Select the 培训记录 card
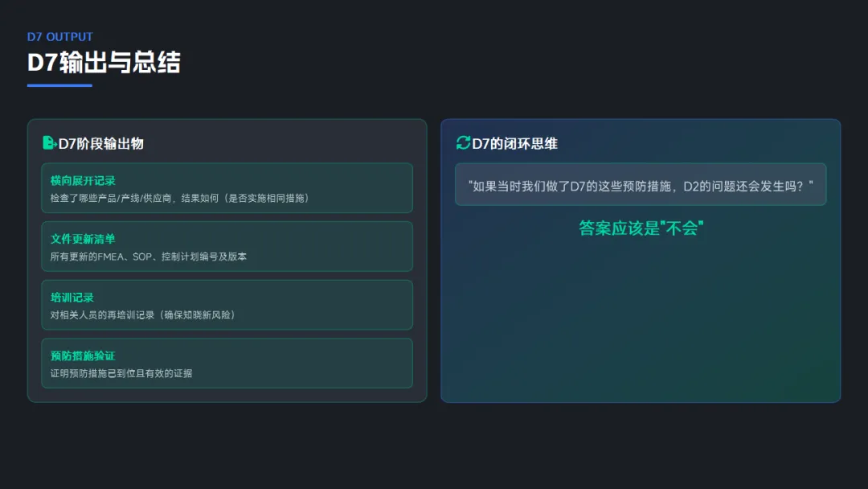This screenshot has width=868, height=489. 227,305
